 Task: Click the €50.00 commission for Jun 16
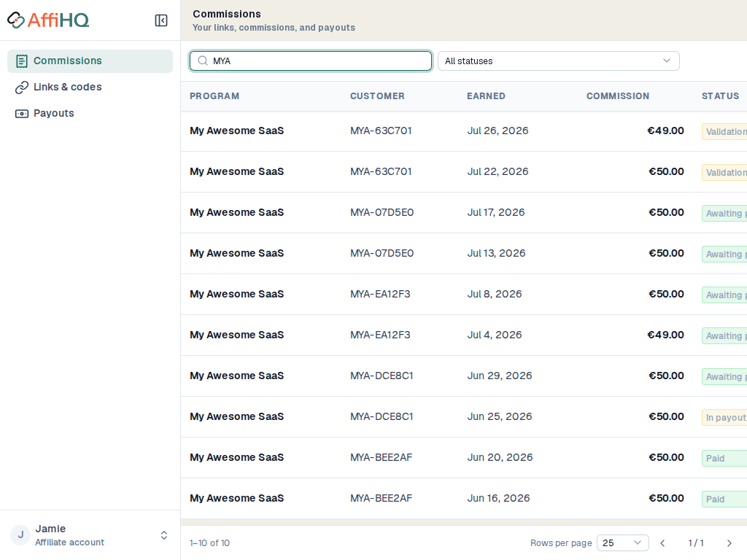667,498
